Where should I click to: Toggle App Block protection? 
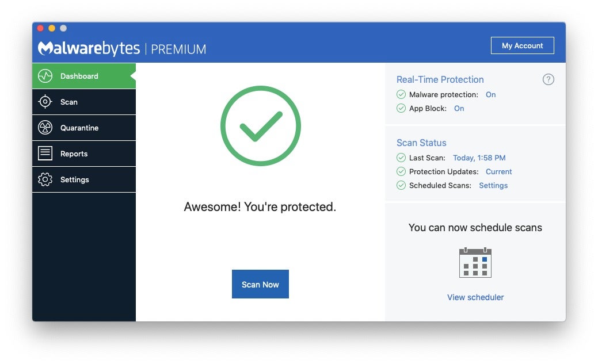point(459,108)
